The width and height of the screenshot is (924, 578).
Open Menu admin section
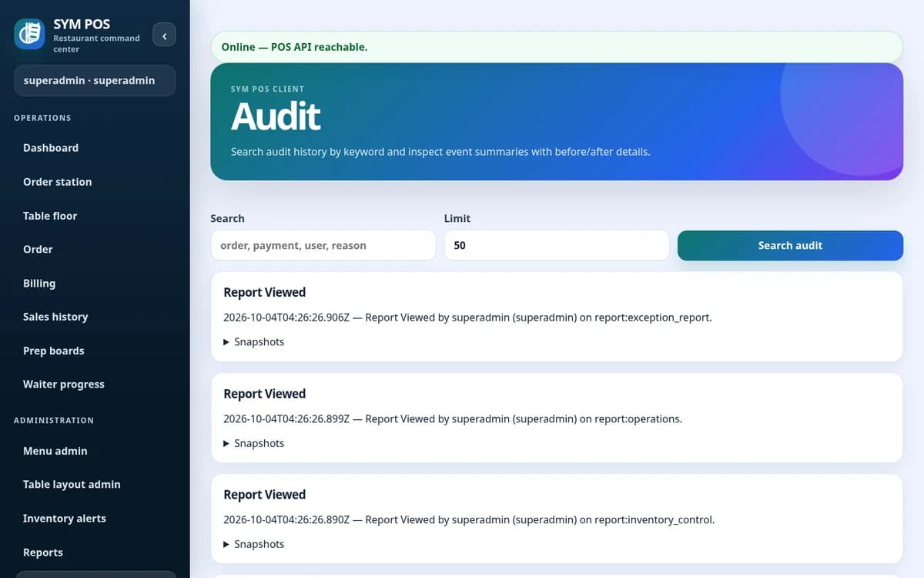[95, 451]
